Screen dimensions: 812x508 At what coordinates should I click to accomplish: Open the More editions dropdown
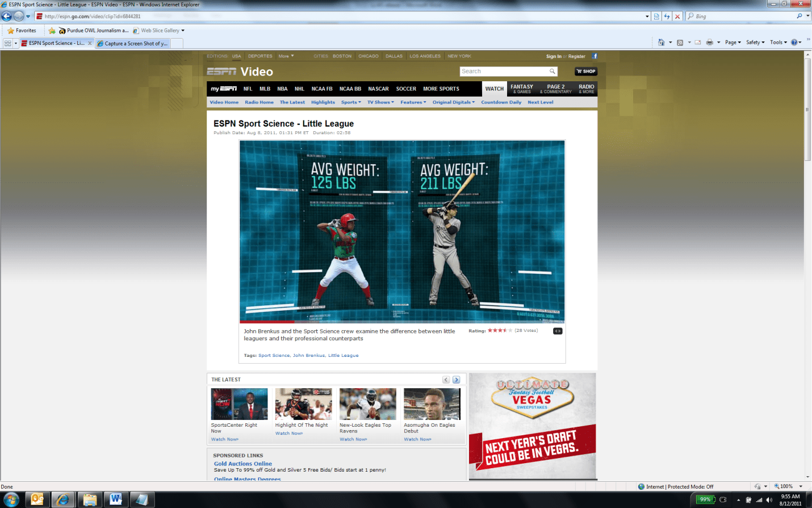point(286,56)
